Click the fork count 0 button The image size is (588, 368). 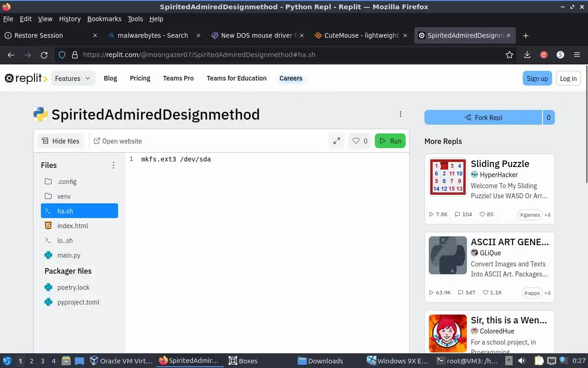point(548,118)
